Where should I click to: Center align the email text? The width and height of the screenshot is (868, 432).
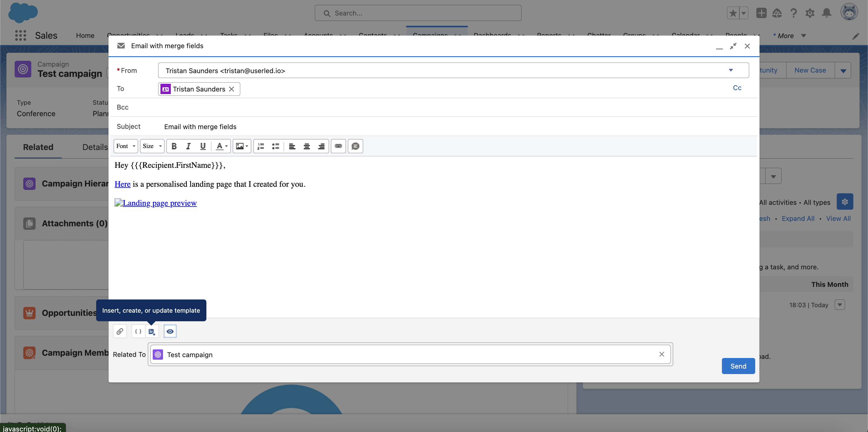tap(307, 146)
